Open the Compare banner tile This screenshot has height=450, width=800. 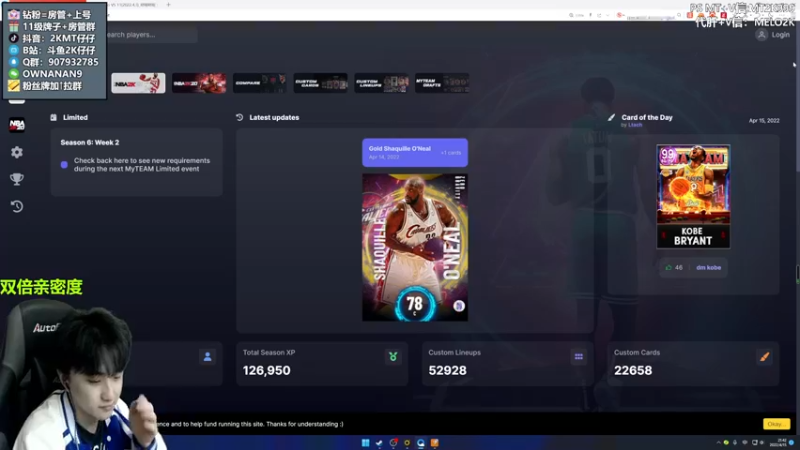[x=260, y=83]
